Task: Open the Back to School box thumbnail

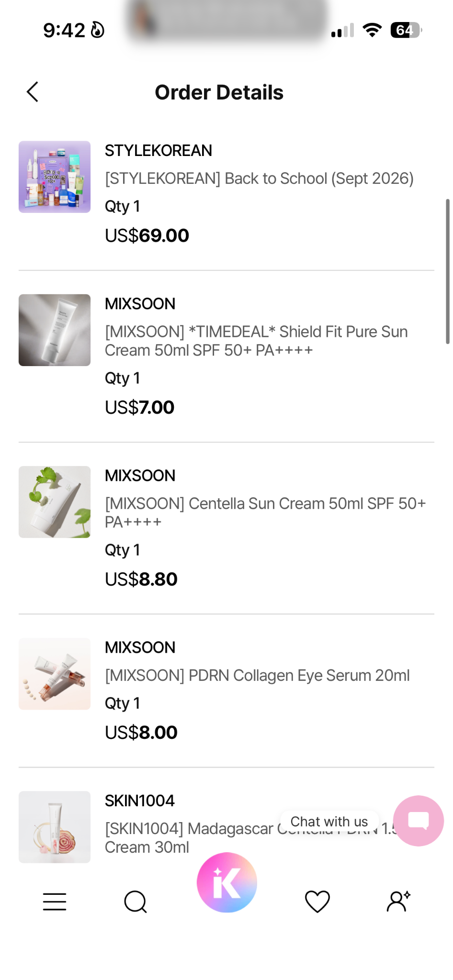Action: pos(55,177)
